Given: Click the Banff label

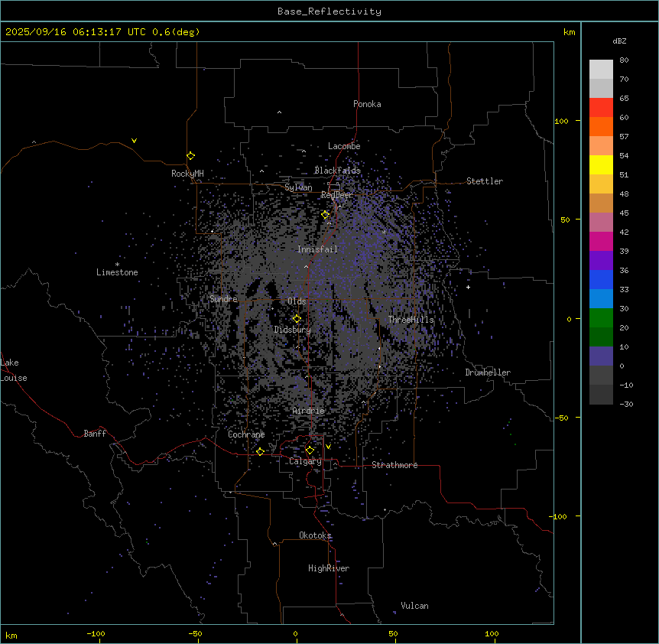Looking at the screenshot, I should tap(95, 434).
